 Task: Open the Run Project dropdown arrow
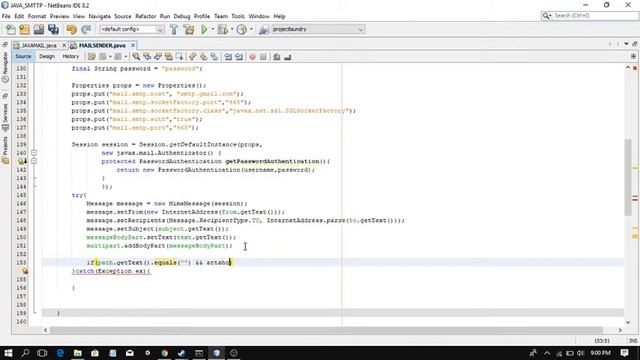coord(213,29)
